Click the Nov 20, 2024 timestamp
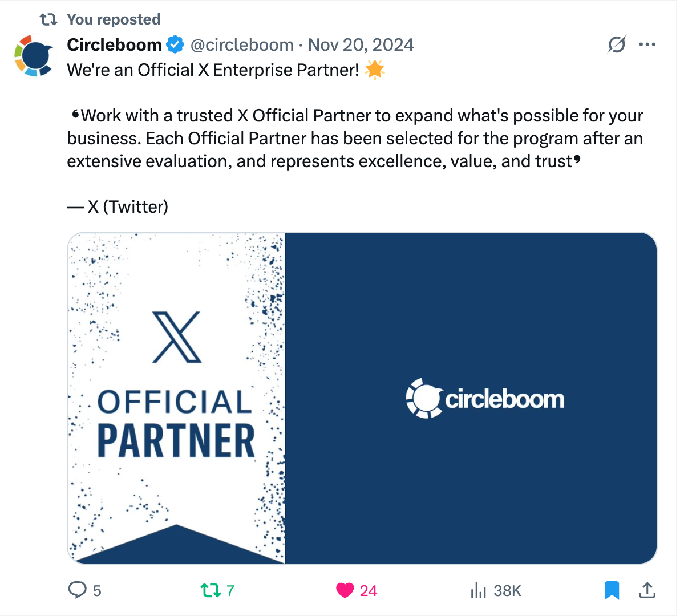Viewport: 680px width, 616px height. point(361,44)
